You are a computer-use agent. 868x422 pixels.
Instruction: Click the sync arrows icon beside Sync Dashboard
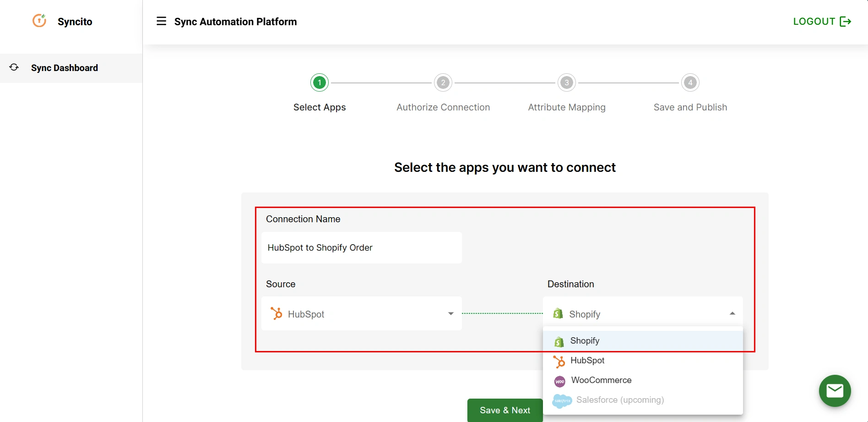tap(14, 67)
